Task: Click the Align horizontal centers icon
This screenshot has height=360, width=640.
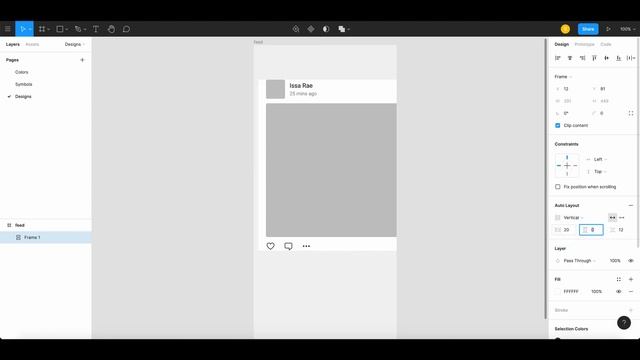Action: (570, 58)
